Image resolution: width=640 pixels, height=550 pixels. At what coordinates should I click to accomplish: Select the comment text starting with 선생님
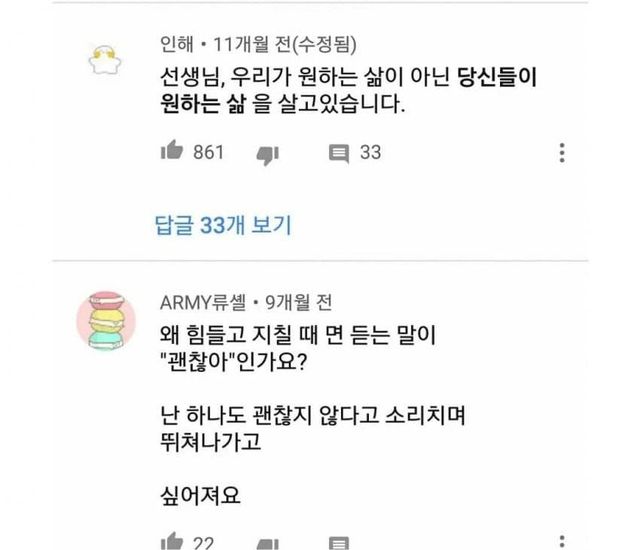348,90
